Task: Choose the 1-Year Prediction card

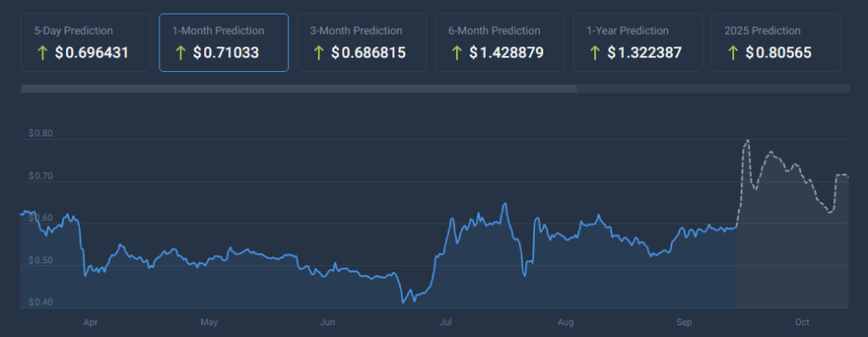Action: tap(637, 42)
